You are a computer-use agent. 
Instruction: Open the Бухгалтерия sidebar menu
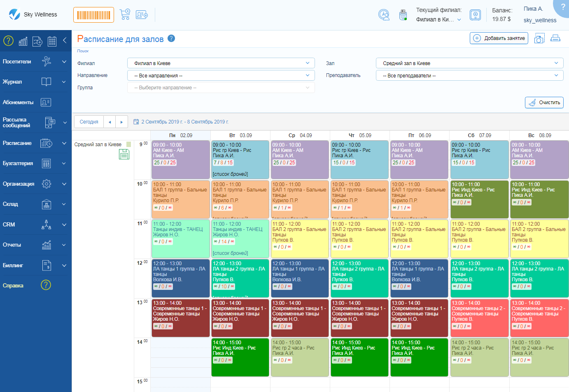35,163
